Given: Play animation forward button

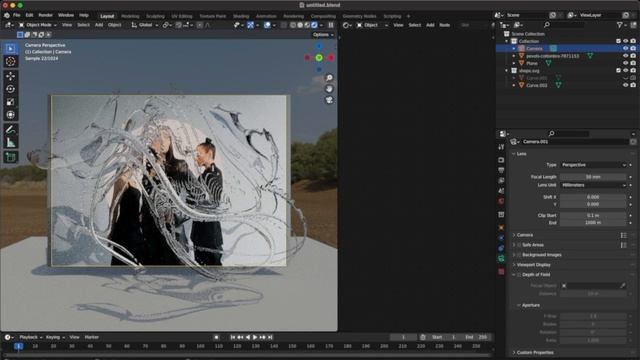Looking at the screenshot, I should click(255, 337).
